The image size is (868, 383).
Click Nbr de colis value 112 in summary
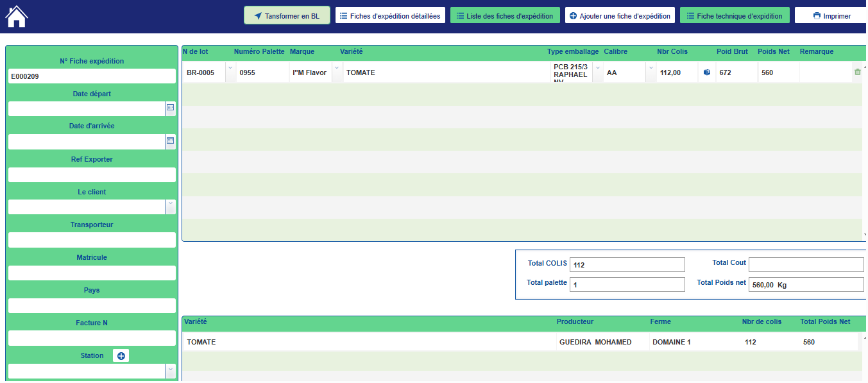pyautogui.click(x=770, y=342)
